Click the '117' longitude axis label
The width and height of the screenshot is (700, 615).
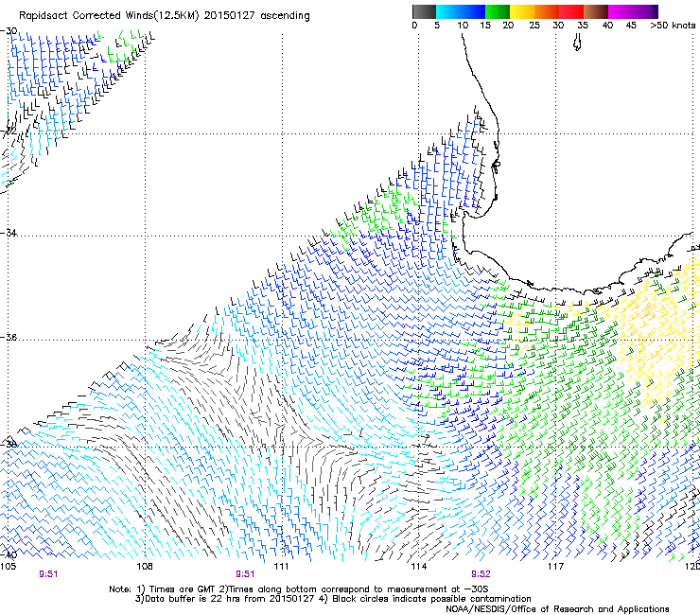click(555, 567)
